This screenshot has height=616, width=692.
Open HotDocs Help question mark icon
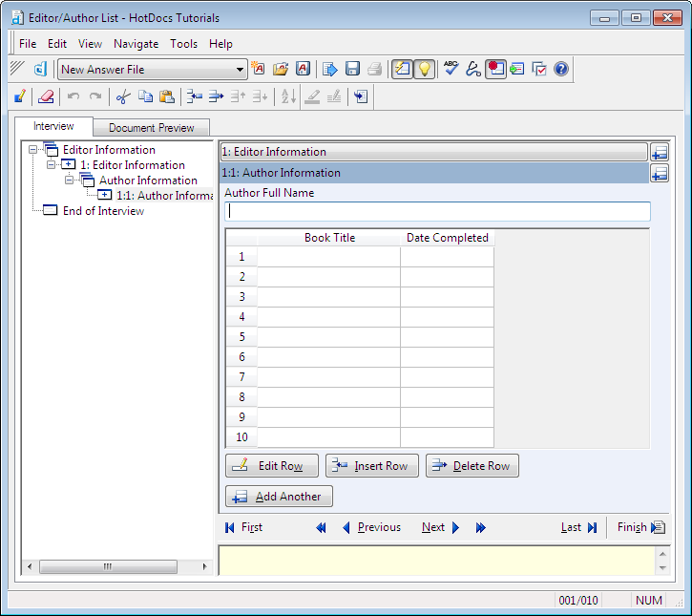click(561, 69)
